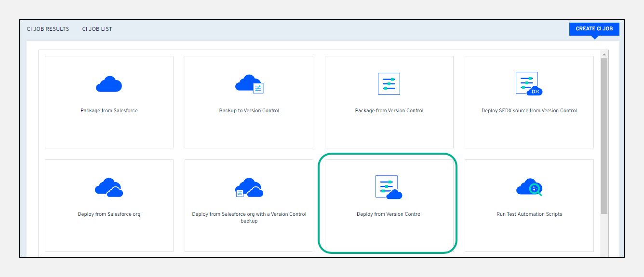Select the "Deploy from Salesforce org" text label

point(109,214)
